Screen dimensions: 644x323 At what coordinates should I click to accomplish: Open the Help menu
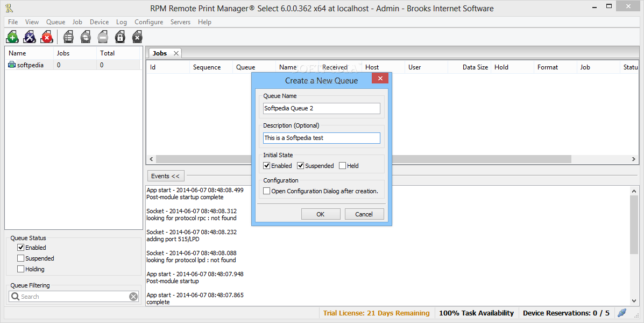coord(204,22)
